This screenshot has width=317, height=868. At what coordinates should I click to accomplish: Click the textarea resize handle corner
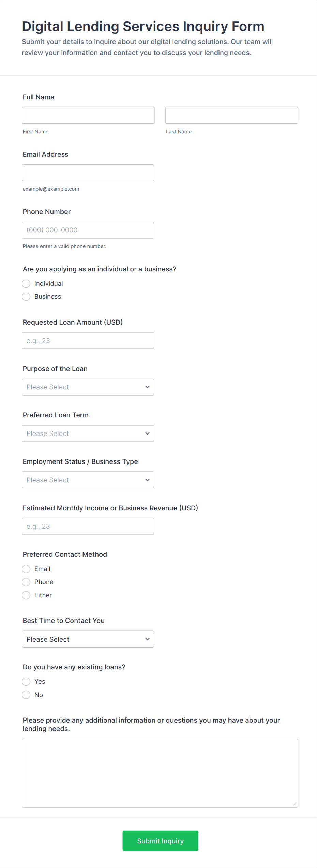[x=295, y=804]
